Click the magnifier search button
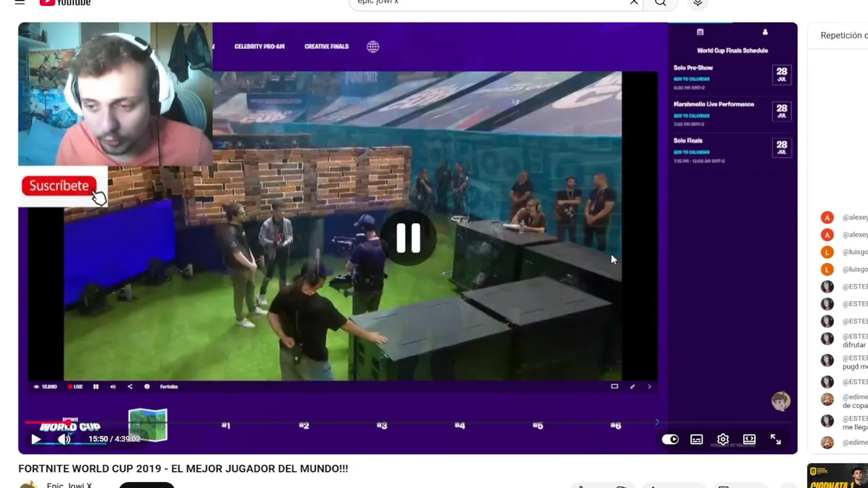The image size is (868, 488). click(x=660, y=3)
